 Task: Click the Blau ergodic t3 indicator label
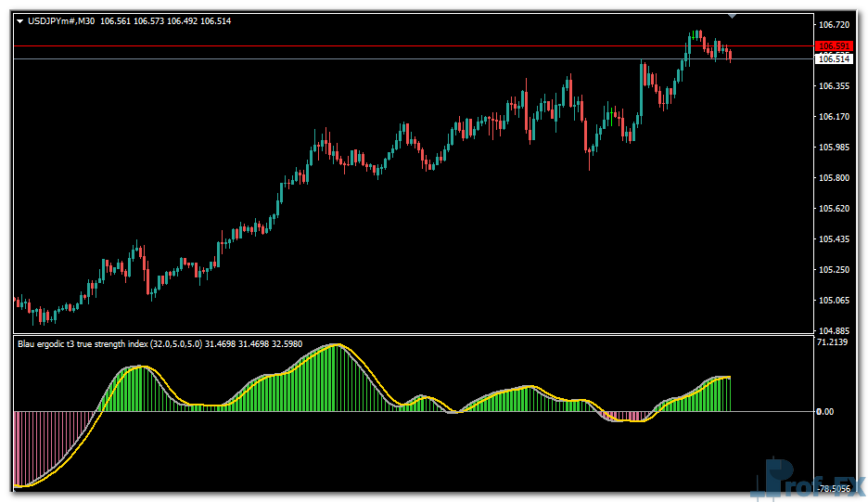click(x=83, y=344)
